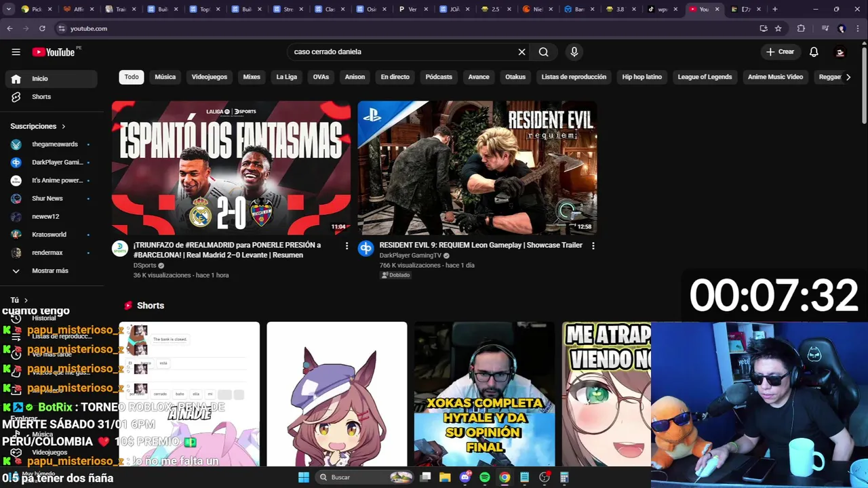Open the Xokas Hytale short
The width and height of the screenshot is (868, 488).
tap(485, 394)
